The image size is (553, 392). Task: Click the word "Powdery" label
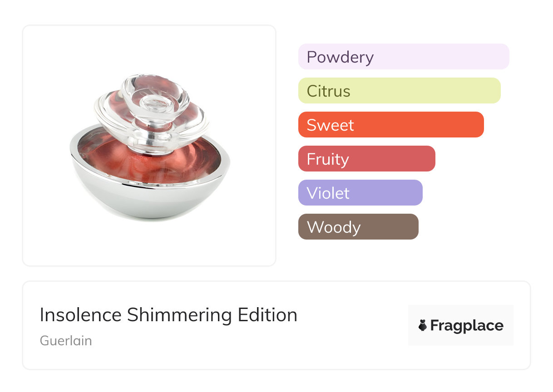[340, 57]
